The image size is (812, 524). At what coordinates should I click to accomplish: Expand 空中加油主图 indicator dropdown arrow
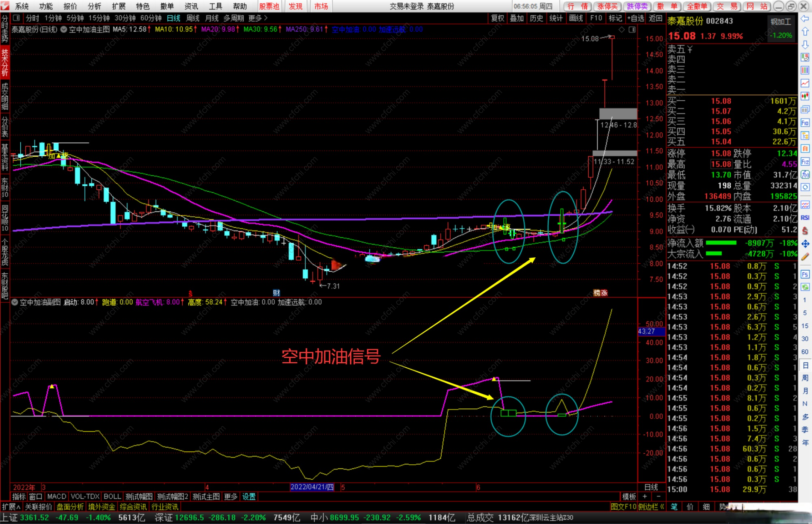click(64, 29)
